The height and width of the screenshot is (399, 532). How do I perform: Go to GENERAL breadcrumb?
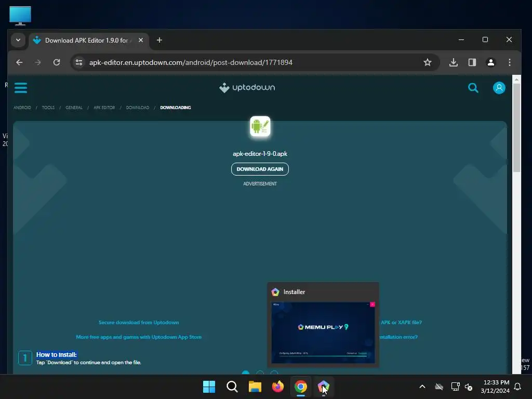[x=74, y=108]
